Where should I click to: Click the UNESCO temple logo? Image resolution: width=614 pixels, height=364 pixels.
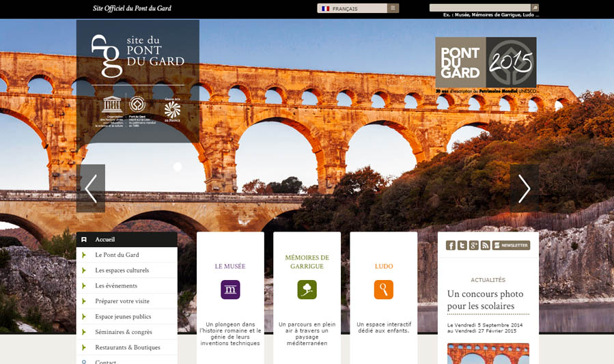click(x=112, y=104)
